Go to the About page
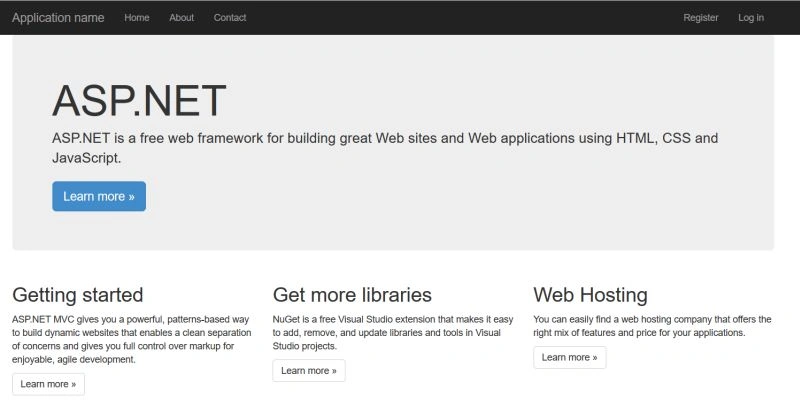Image resolution: width=800 pixels, height=413 pixels. click(x=182, y=18)
